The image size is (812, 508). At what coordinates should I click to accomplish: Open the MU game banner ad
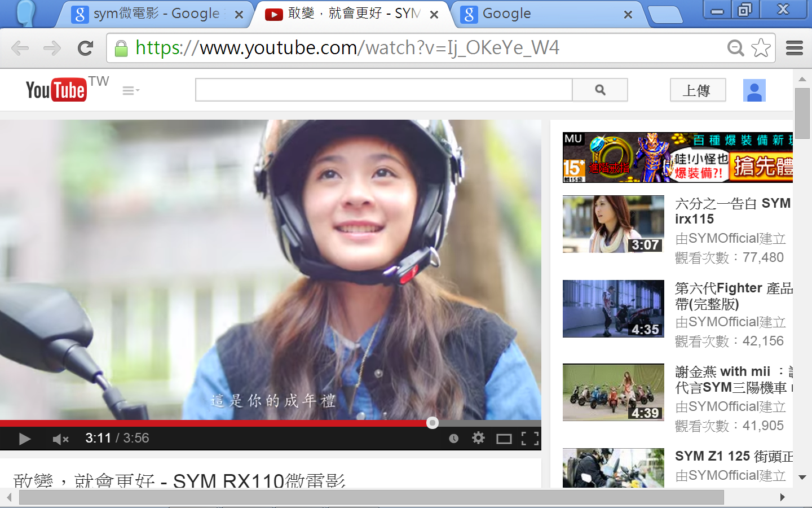coord(678,157)
